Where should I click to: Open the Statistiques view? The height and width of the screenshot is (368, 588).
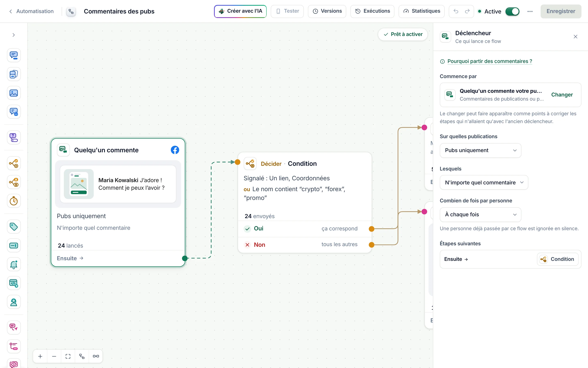[421, 11]
